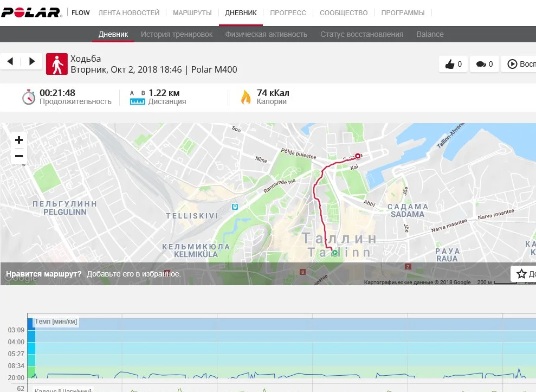Add route to favorites star button
536x392 pixels.
click(x=524, y=274)
